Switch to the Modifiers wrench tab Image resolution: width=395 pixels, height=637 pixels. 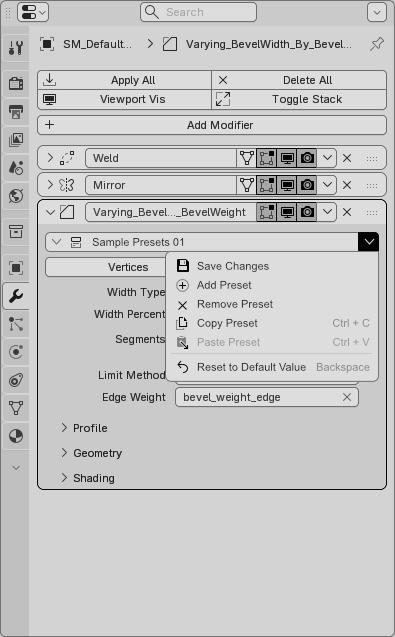click(x=16, y=296)
